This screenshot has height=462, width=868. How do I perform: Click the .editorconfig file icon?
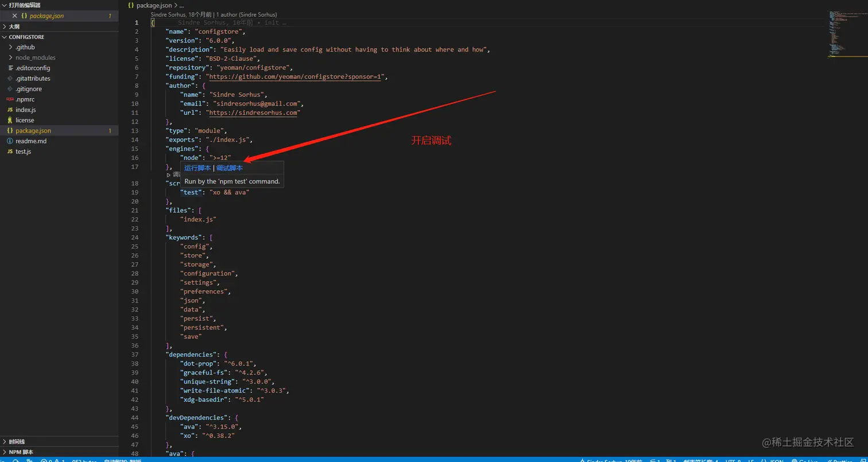tap(10, 68)
